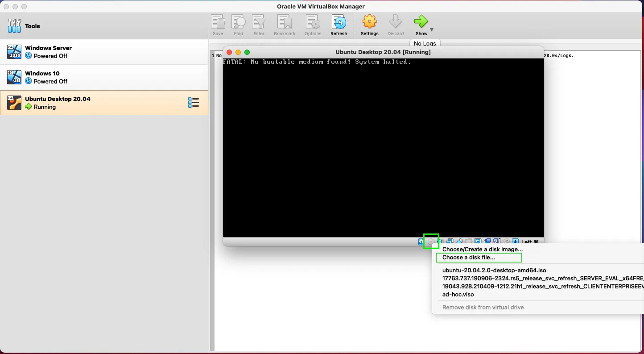The width and height of the screenshot is (644, 354).
Task: Open Settings with the orange gear
Action: click(x=369, y=25)
